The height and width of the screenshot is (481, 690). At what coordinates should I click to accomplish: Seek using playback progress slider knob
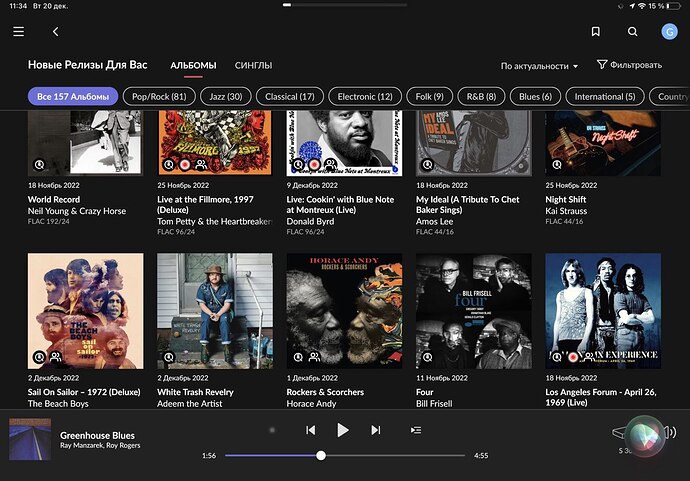[x=321, y=455]
